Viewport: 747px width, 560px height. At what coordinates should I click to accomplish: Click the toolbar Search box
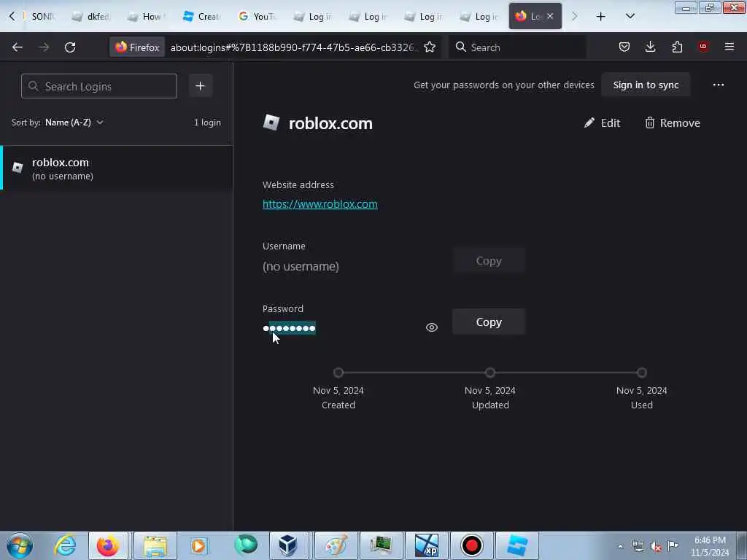point(517,47)
